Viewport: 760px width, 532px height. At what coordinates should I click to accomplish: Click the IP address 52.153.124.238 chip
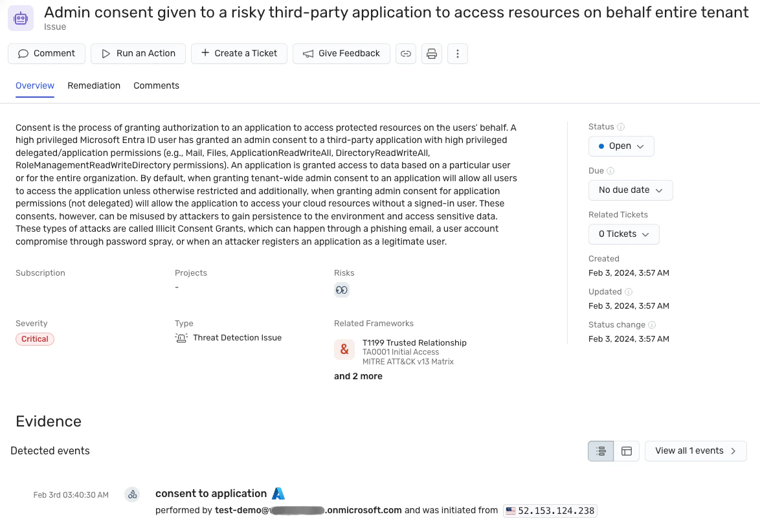click(550, 511)
